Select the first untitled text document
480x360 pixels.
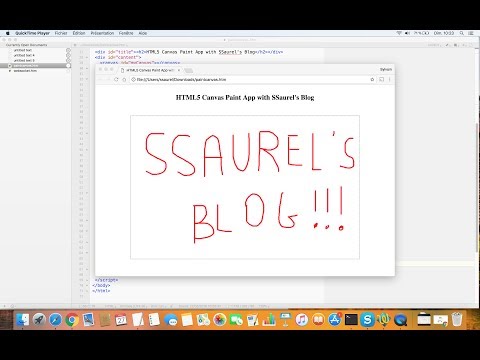pyautogui.click(x=23, y=50)
